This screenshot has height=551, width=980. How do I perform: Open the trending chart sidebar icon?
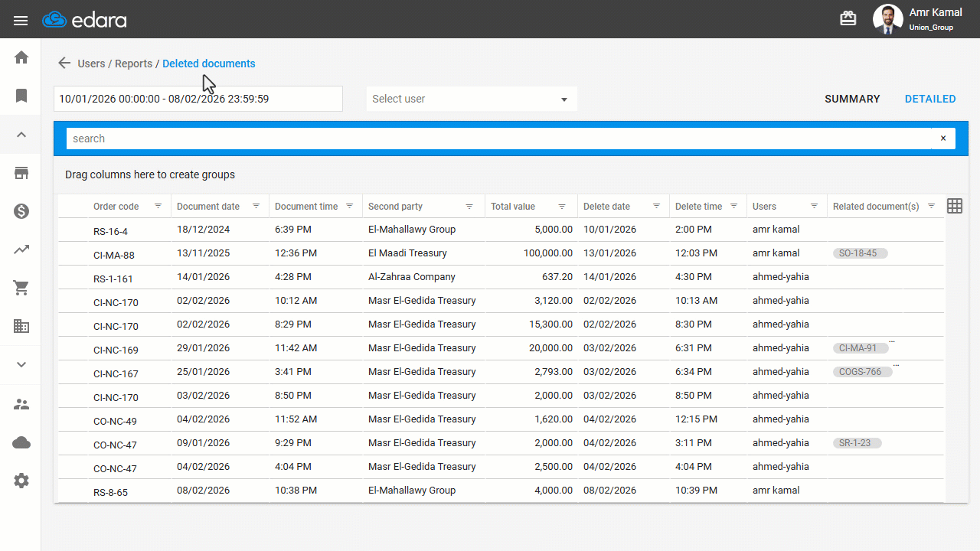pos(21,249)
